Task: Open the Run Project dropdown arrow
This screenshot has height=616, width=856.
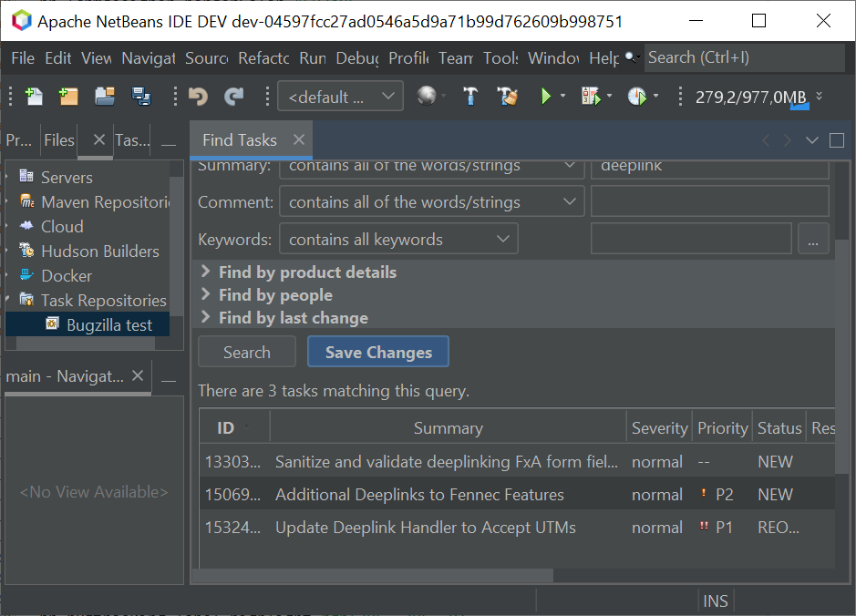Action: [562, 96]
